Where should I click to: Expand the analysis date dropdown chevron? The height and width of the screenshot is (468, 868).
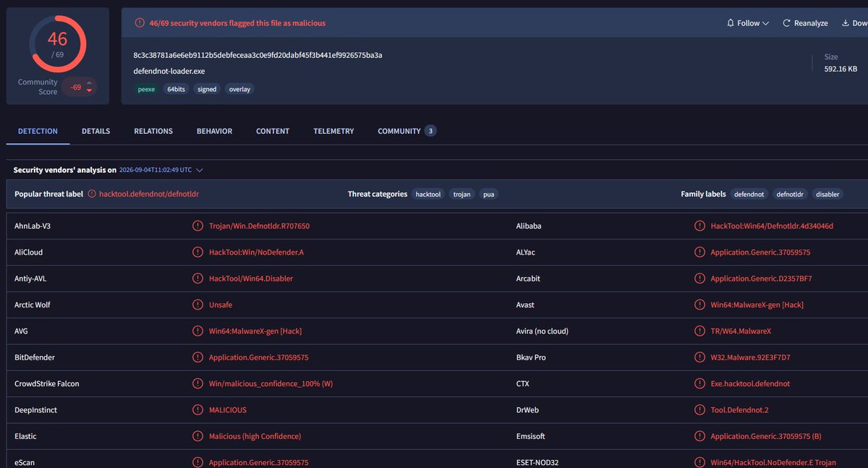coord(200,170)
